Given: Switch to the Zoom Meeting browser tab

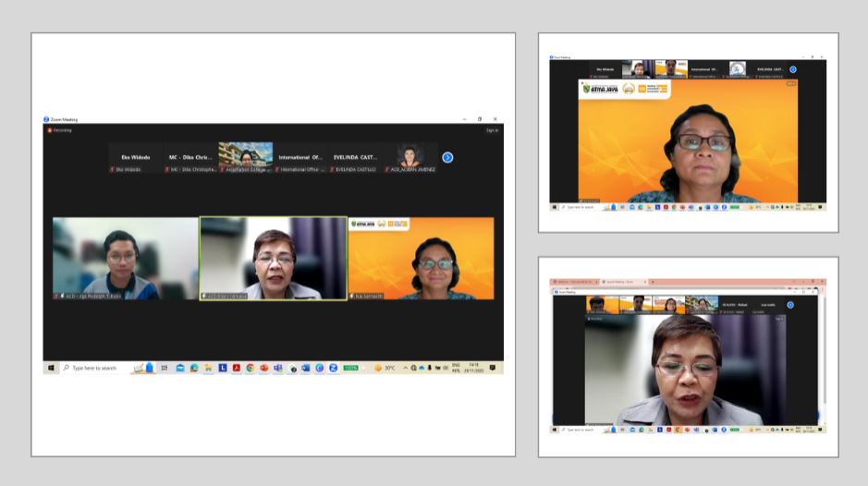Looking at the screenshot, I should point(623,282).
